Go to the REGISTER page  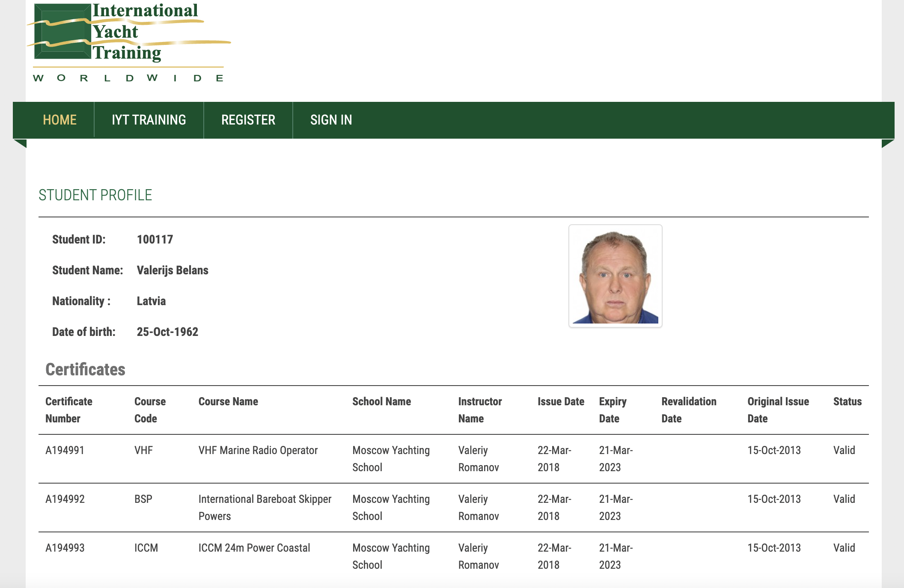click(x=248, y=120)
